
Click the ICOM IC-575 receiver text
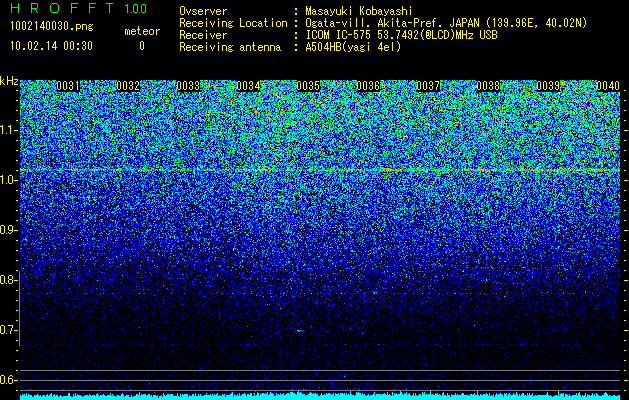[x=401, y=35]
